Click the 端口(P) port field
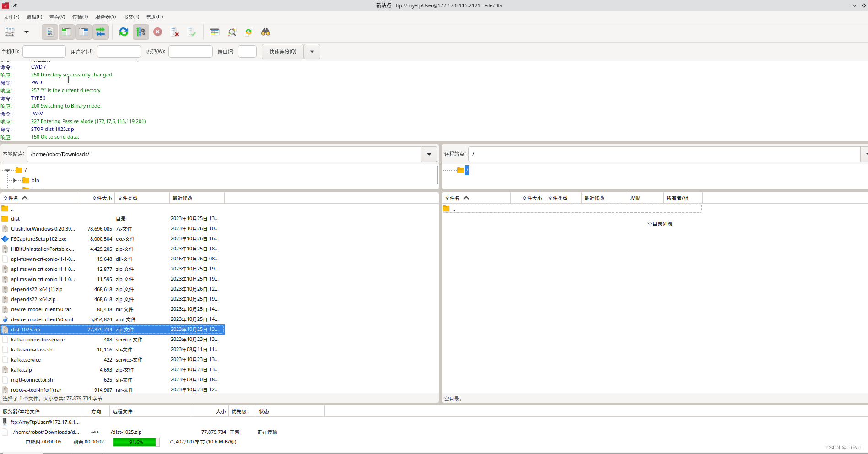 click(247, 52)
